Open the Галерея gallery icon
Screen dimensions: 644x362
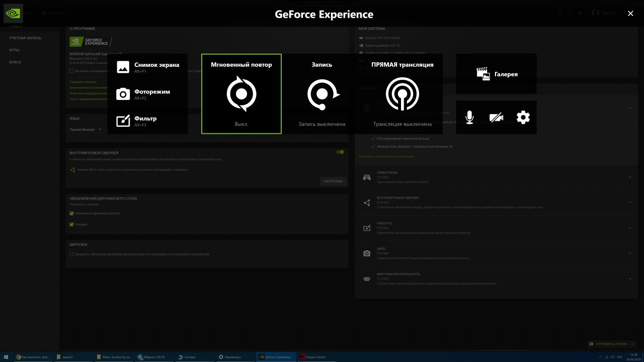pos(483,74)
